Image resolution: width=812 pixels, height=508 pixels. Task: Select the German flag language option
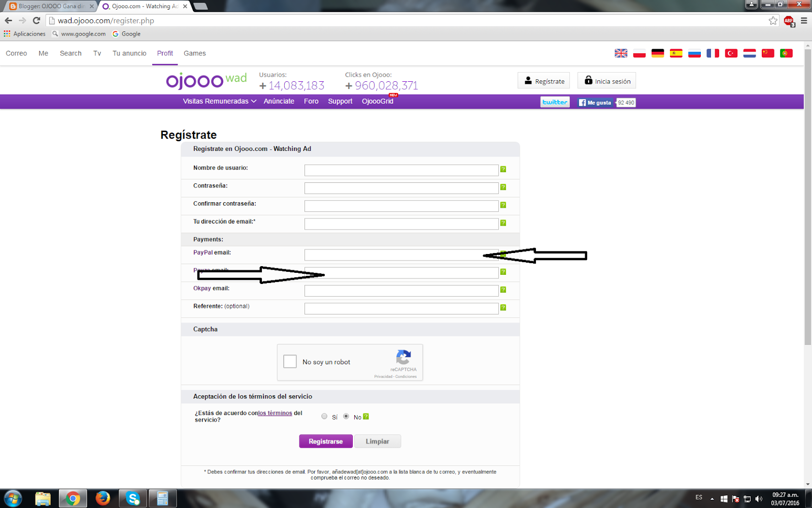(x=657, y=52)
